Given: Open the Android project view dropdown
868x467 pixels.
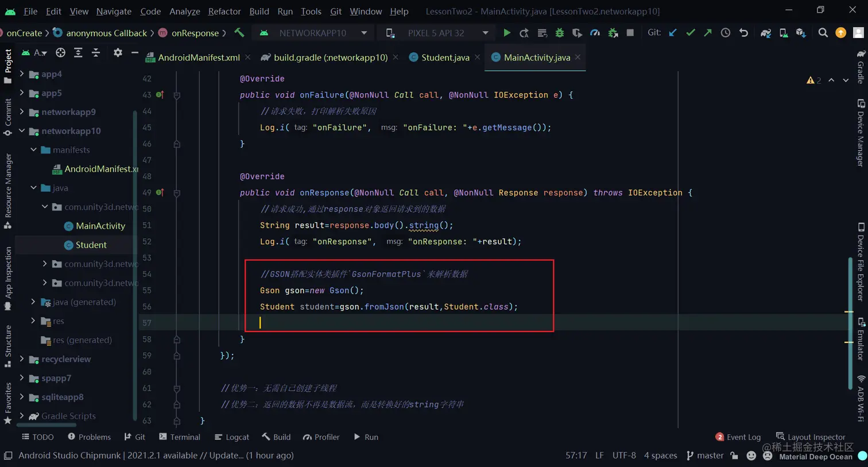Looking at the screenshot, I should 34,53.
